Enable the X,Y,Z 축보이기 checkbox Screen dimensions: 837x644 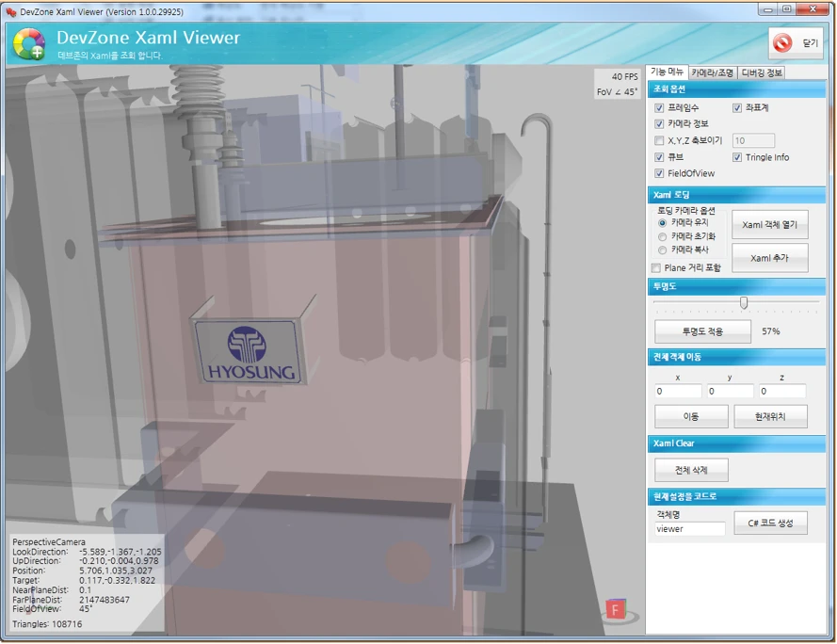pyautogui.click(x=659, y=140)
